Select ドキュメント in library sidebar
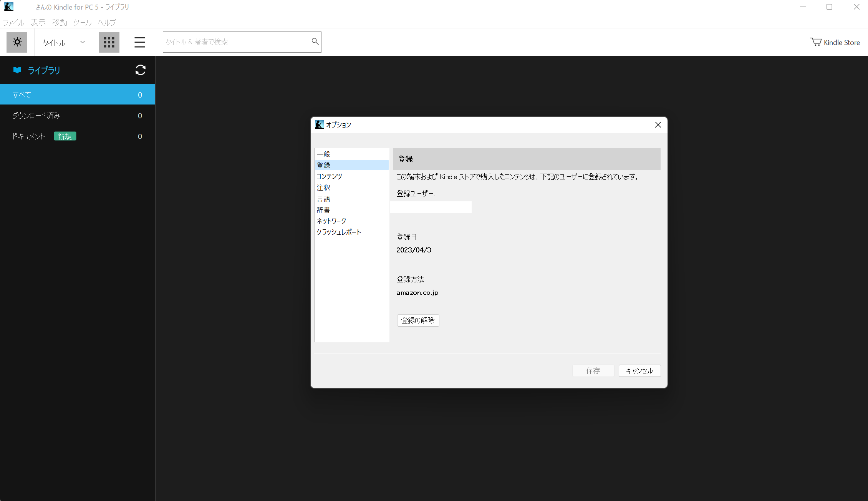The height and width of the screenshot is (501, 868). coord(77,136)
